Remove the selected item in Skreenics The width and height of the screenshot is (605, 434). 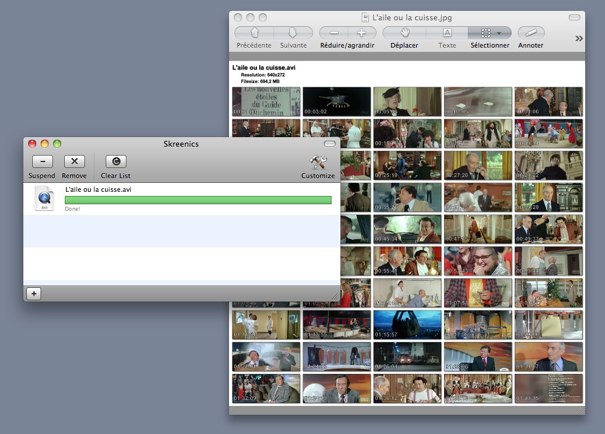coord(74,161)
